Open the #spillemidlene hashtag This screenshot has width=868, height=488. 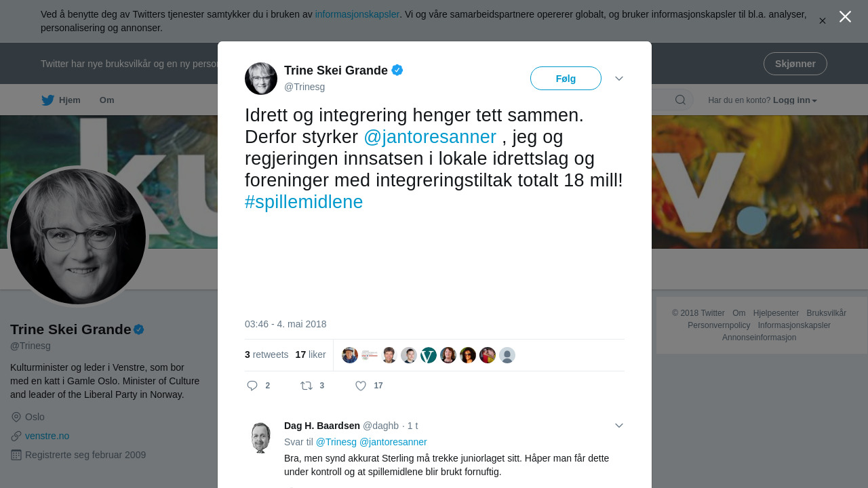(304, 202)
